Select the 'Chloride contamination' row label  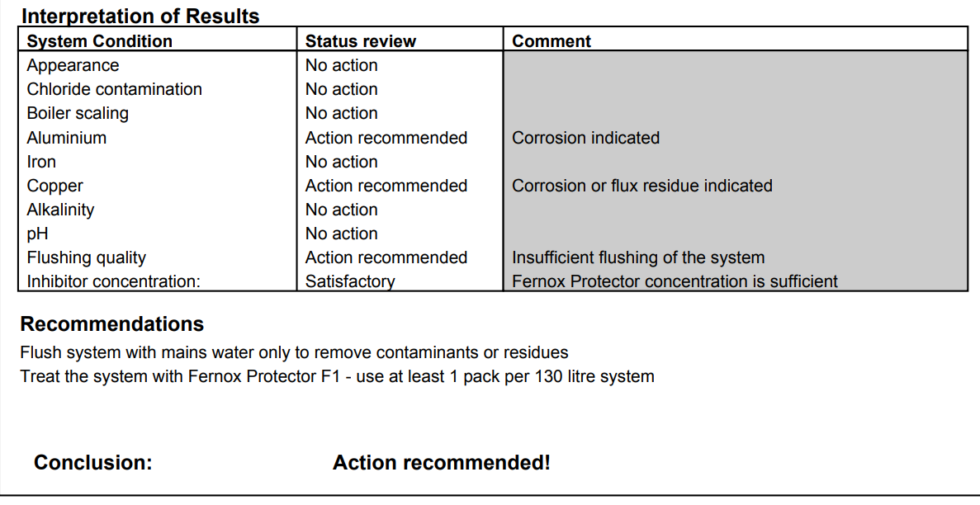[x=114, y=89]
